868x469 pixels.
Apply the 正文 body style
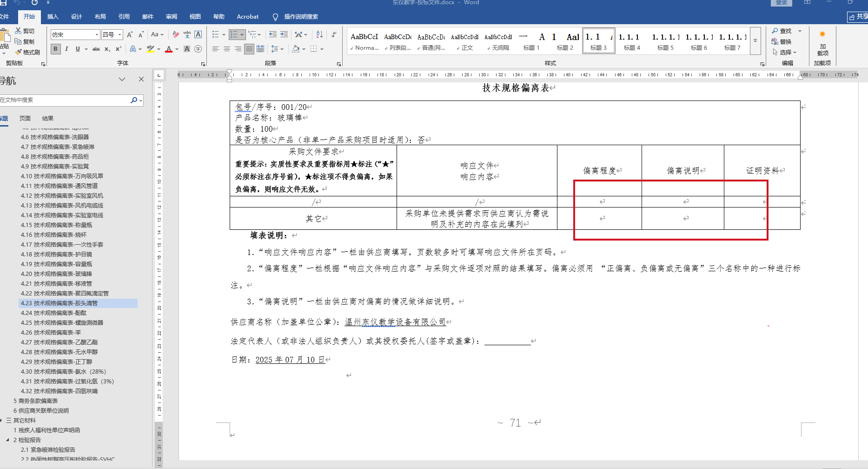(x=464, y=41)
